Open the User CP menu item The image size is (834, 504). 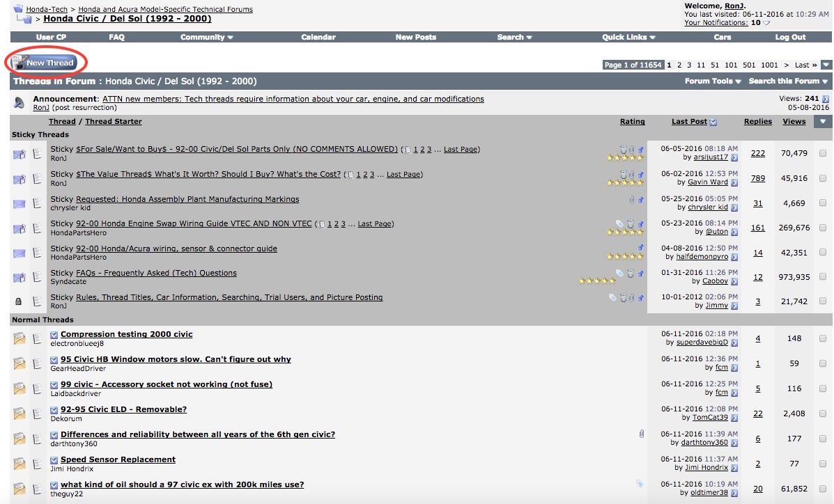pyautogui.click(x=51, y=37)
